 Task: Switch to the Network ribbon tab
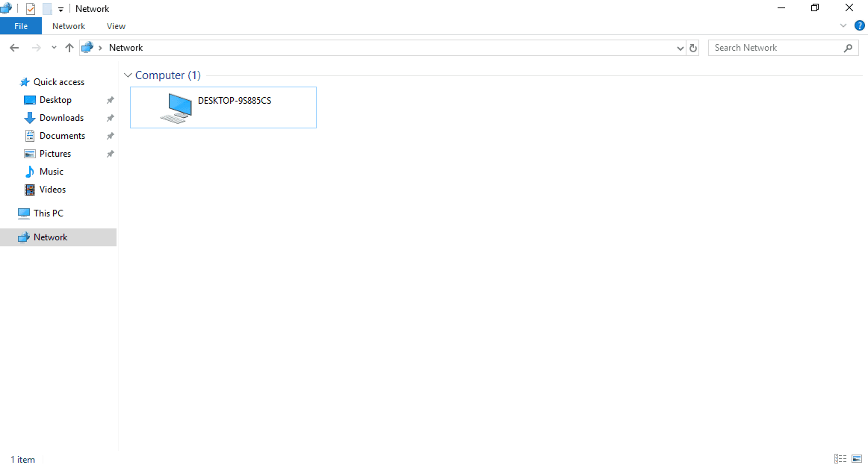[x=69, y=26]
